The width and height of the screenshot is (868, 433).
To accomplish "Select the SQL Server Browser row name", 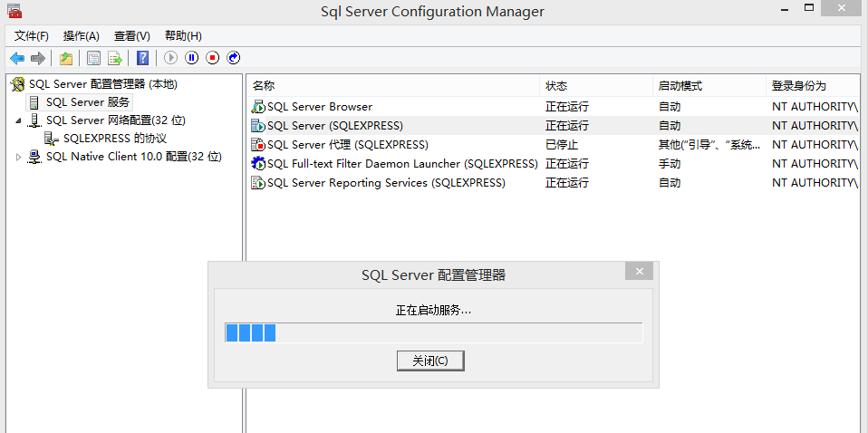I will pyautogui.click(x=320, y=107).
